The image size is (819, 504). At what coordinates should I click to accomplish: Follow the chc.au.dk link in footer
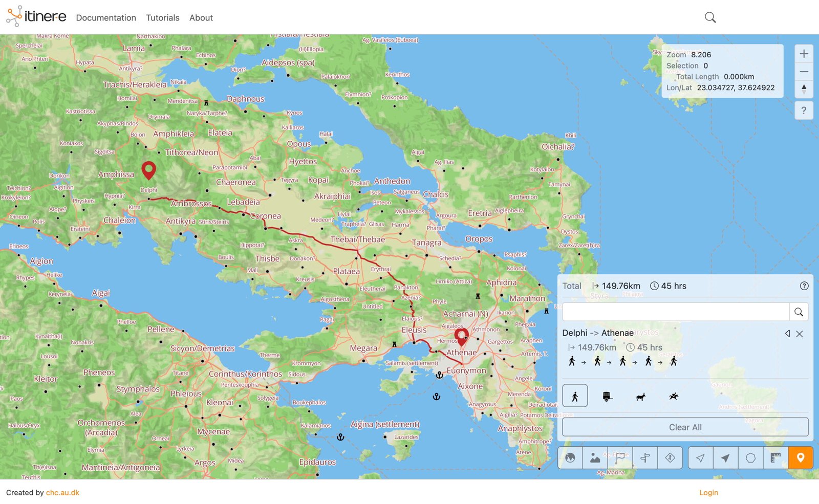(62, 493)
